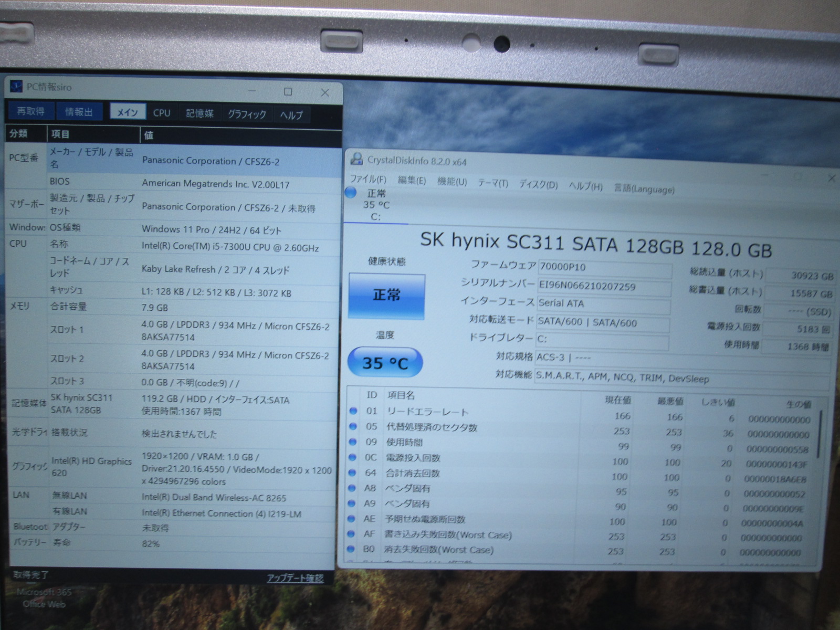Open the テーマ(T) menu
The width and height of the screenshot is (840, 630).
[493, 183]
